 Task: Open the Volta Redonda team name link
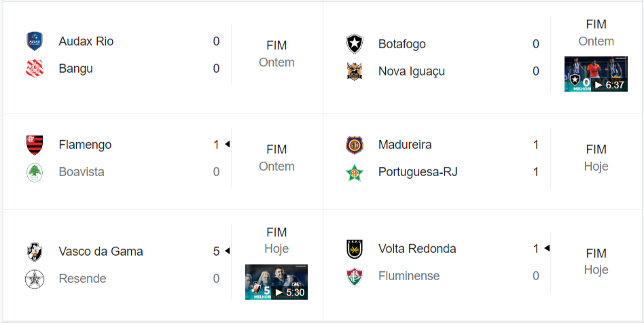(x=417, y=249)
